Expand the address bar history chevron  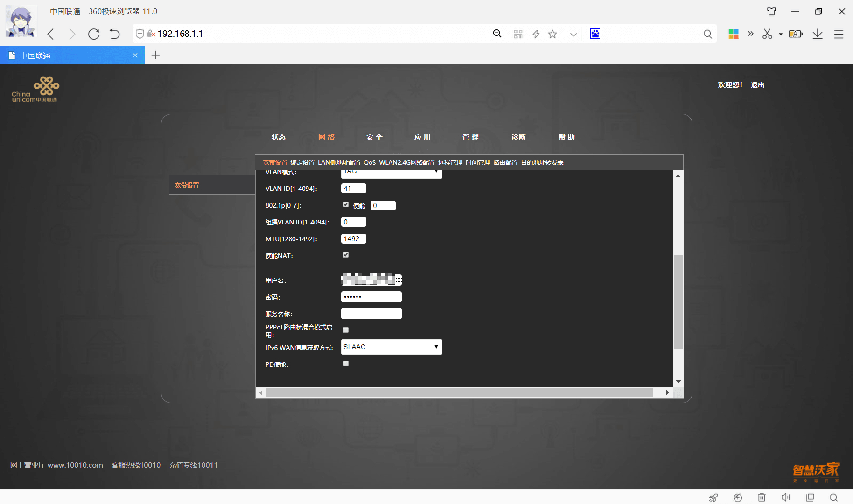[573, 35]
